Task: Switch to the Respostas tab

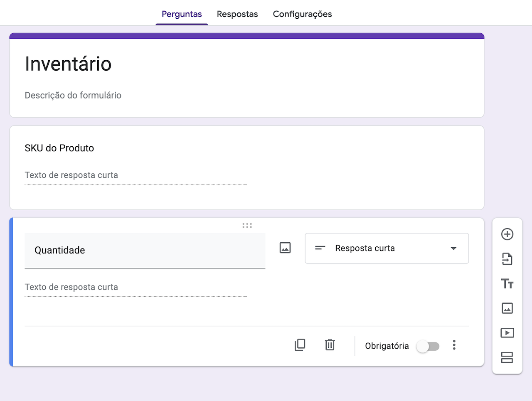Action: click(x=237, y=14)
